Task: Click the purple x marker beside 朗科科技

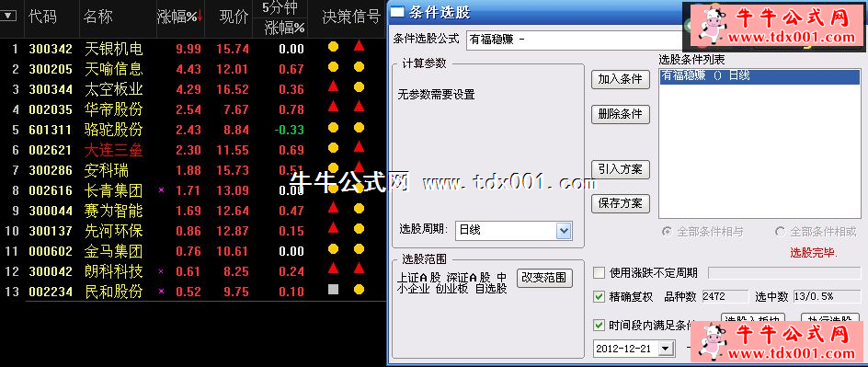Action: coord(161,271)
